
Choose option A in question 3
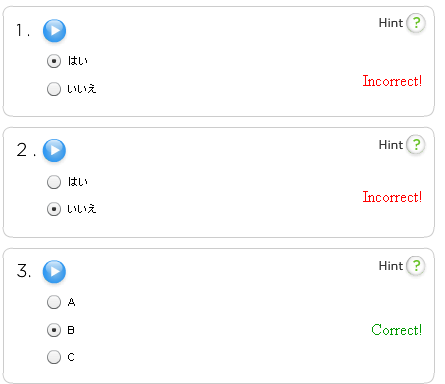click(x=54, y=302)
